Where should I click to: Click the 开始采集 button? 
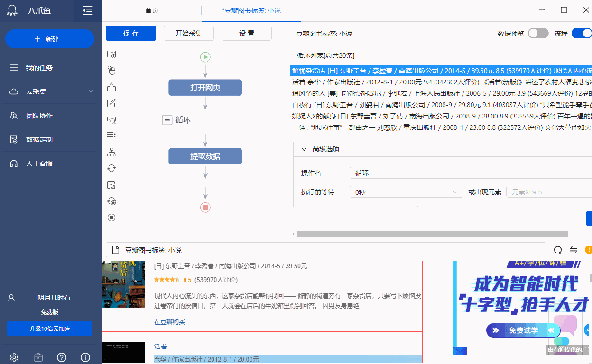(189, 33)
